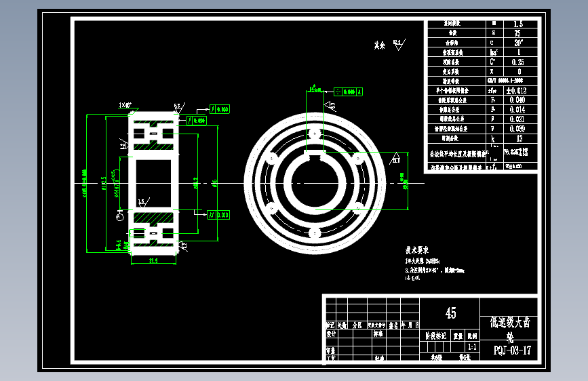Image resolution: width=588 pixels, height=381 pixels.
Task: Click the tooth count value 75
Action: pos(517,33)
